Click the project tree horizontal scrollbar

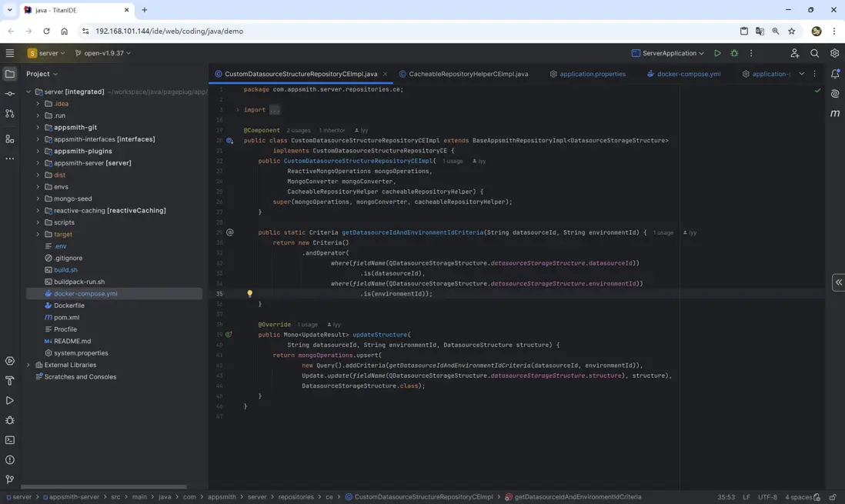pyautogui.click(x=103, y=487)
